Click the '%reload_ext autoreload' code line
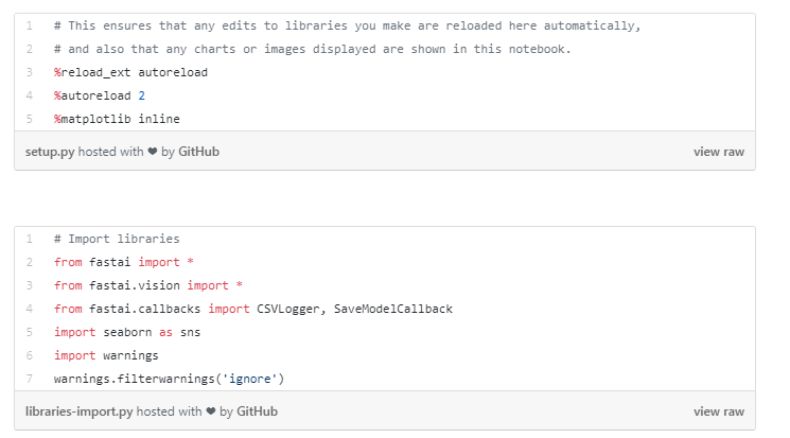 (130, 73)
